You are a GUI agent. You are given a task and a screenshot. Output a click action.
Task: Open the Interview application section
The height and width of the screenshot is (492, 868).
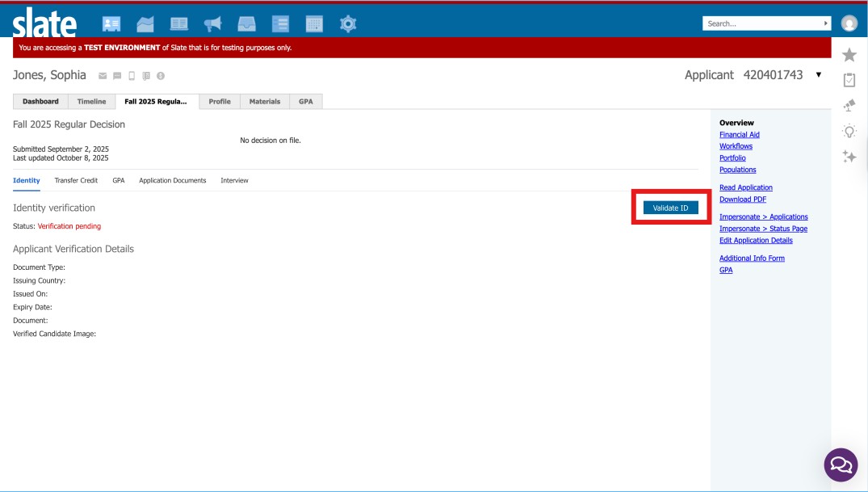pyautogui.click(x=235, y=180)
